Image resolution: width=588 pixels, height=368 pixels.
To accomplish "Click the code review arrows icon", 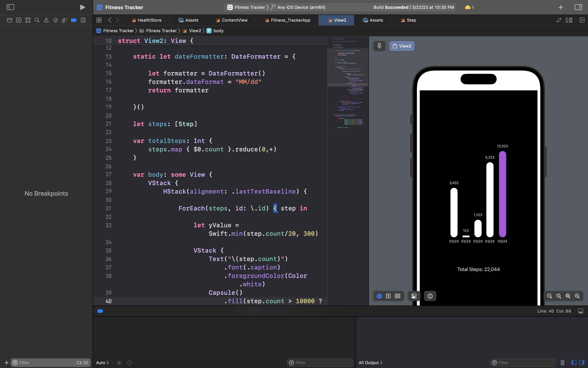I will point(559,20).
